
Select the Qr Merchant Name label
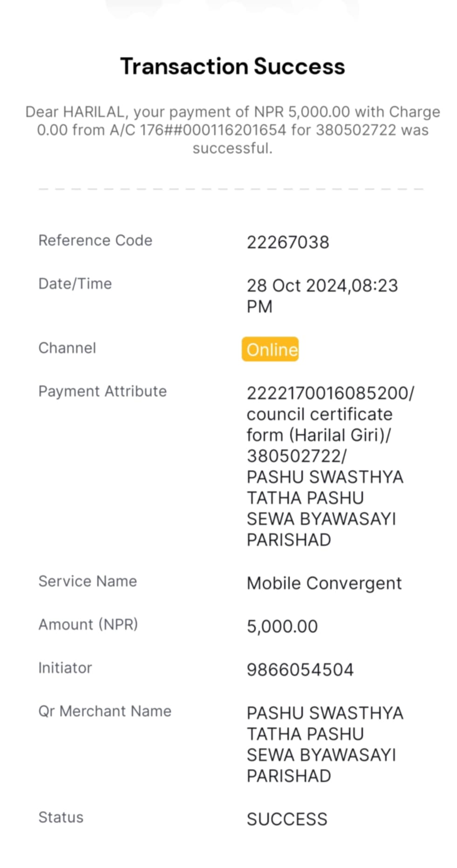click(x=105, y=711)
